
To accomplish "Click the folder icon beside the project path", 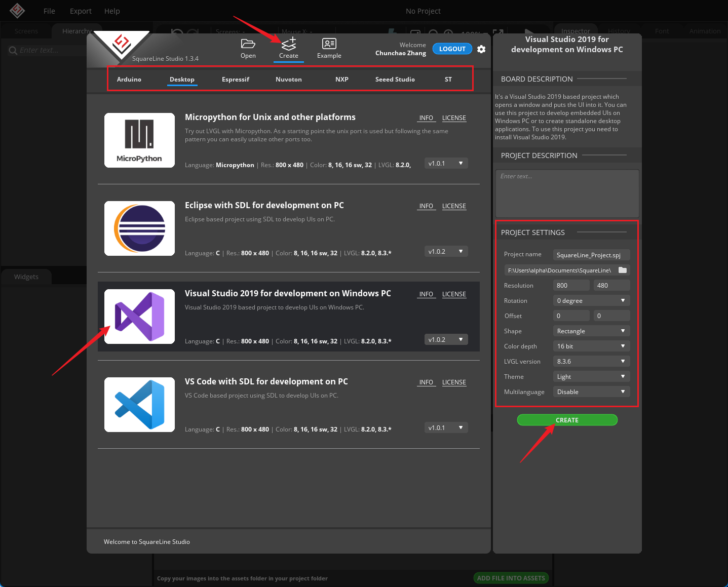I will [622, 270].
